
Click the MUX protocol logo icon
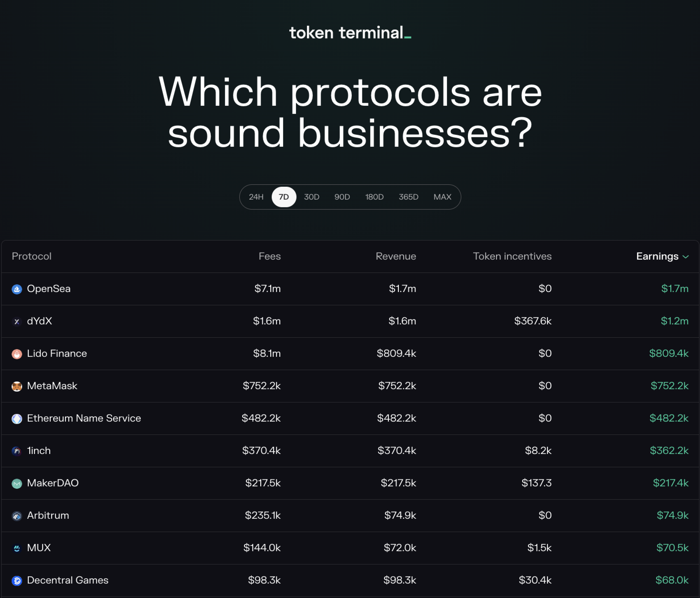17,548
